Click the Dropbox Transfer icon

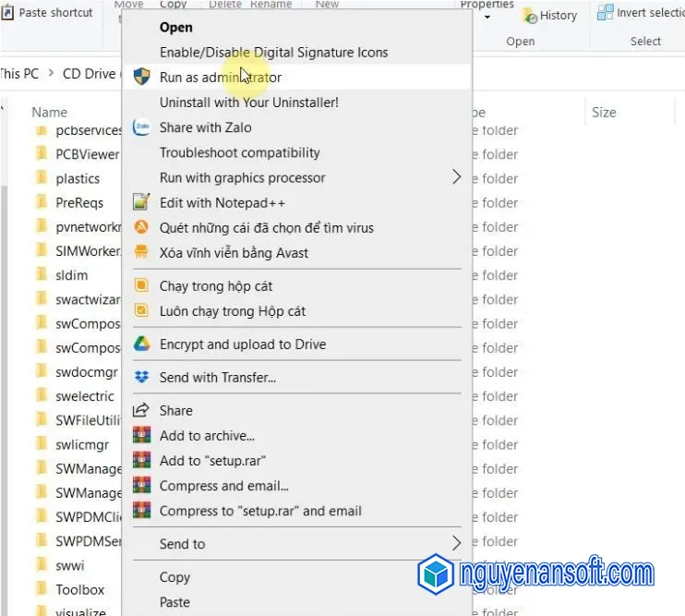pyautogui.click(x=141, y=377)
